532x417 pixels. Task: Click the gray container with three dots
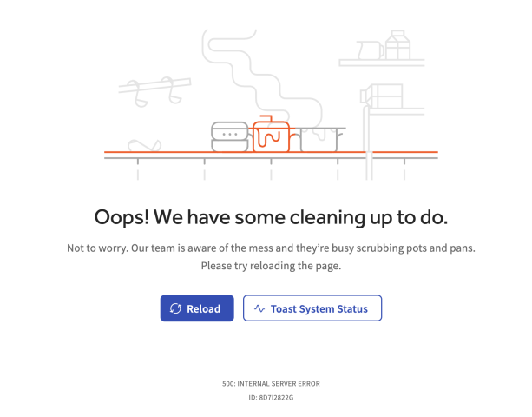(230, 136)
